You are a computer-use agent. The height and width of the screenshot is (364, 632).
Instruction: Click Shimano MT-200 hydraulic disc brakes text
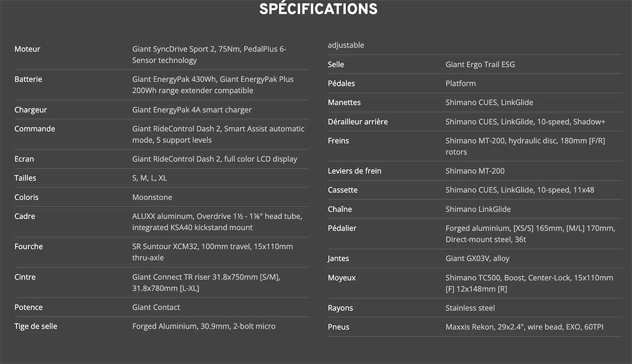coord(525,146)
